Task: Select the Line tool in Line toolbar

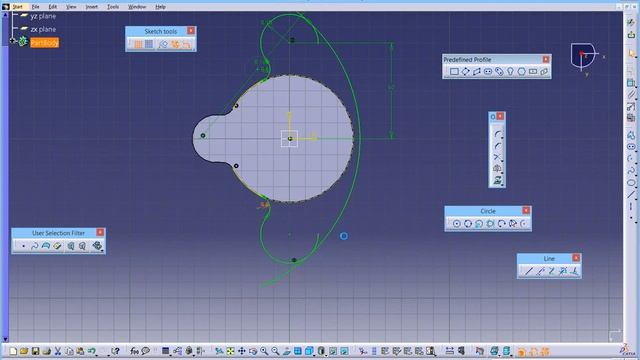Action: pyautogui.click(x=529, y=271)
